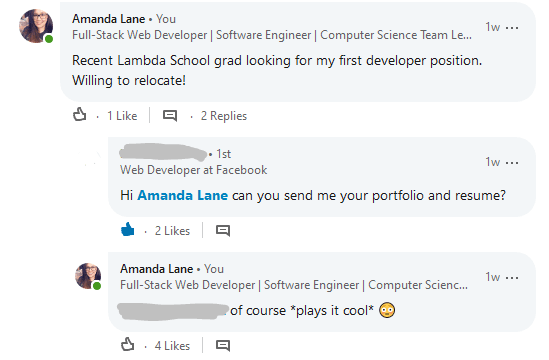Reply to the portfolio and resume comment
549x360 pixels.
223,230
